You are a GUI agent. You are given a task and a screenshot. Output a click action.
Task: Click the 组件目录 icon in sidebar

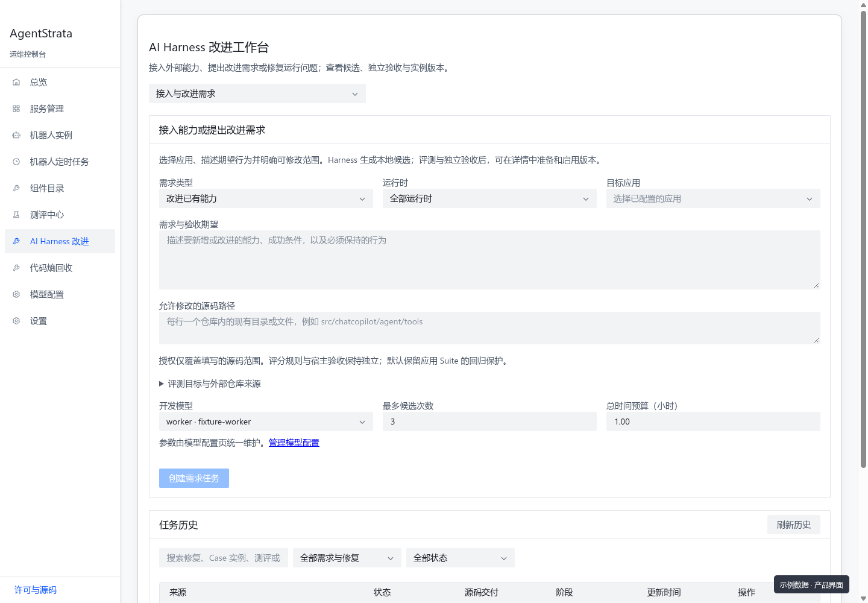16,188
